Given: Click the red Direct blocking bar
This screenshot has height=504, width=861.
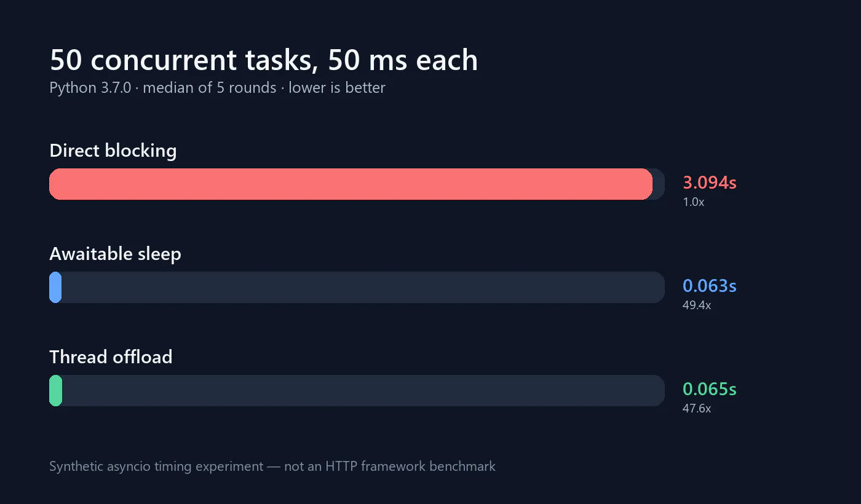Looking at the screenshot, I should point(351,184).
